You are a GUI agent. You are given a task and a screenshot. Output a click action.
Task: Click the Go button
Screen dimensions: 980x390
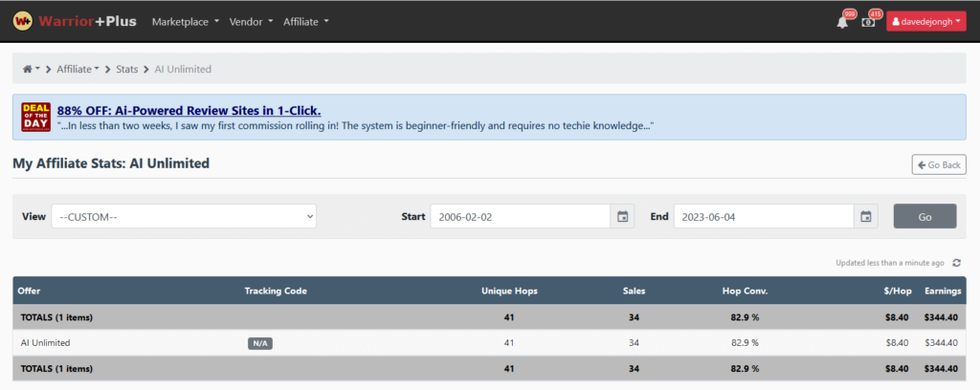[x=925, y=217]
